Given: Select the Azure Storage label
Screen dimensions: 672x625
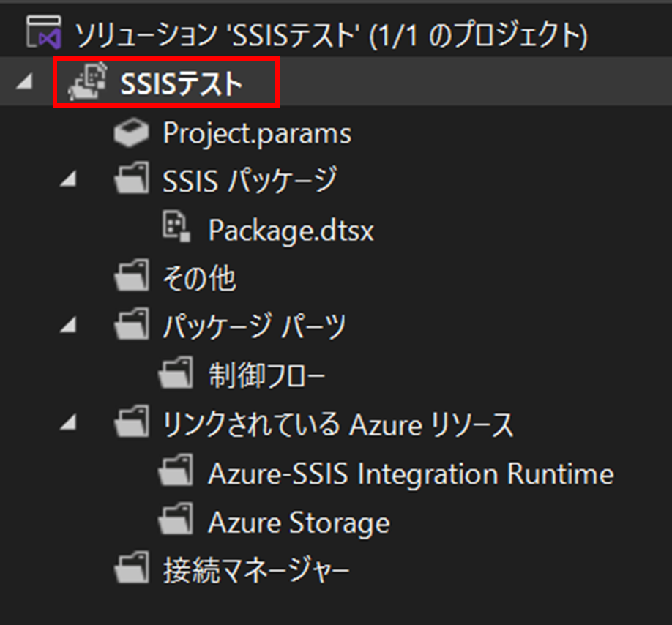Looking at the screenshot, I should [299, 523].
